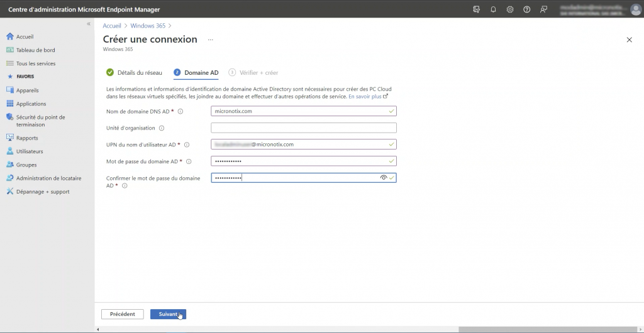Screen dimensions: 644x333
Task: Open the settings gear icon
Action: [510, 9]
